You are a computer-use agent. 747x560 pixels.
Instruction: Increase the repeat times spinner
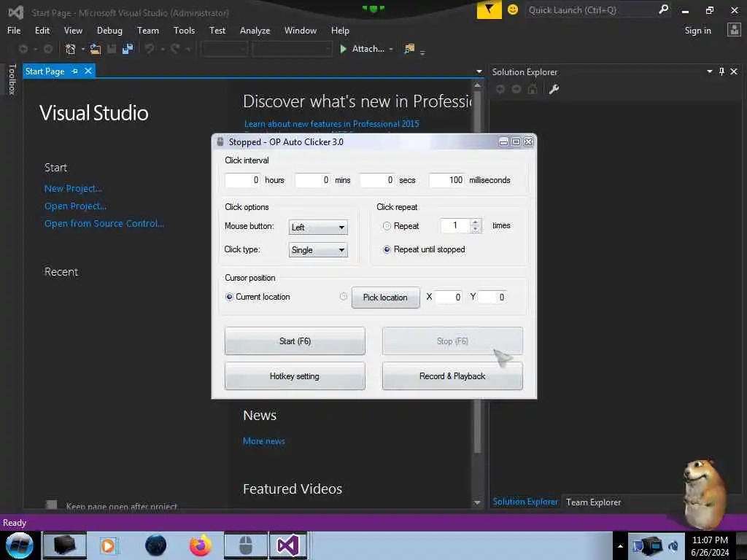coord(475,222)
